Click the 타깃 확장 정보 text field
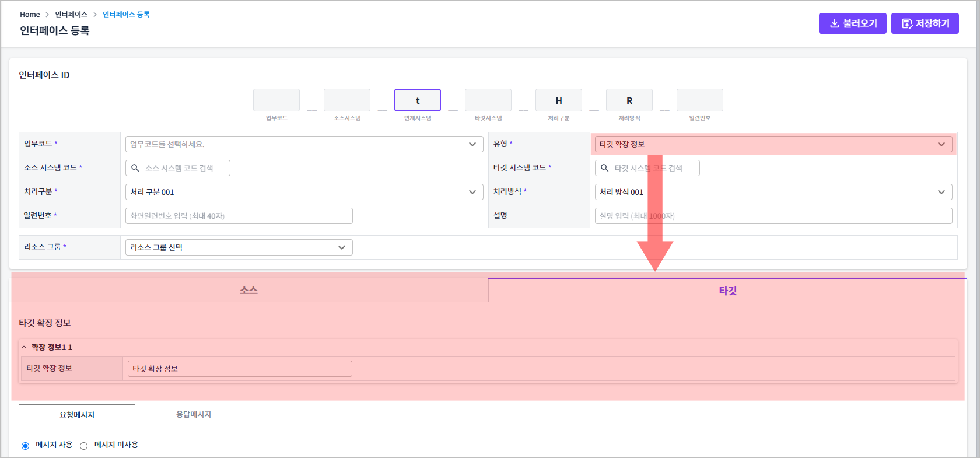The width and height of the screenshot is (980, 458). (240, 369)
